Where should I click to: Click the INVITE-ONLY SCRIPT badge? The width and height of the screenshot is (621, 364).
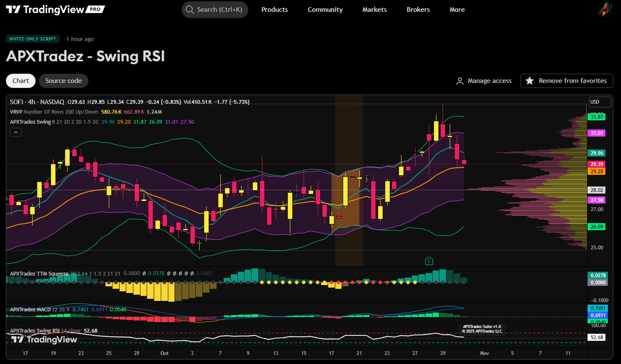click(33, 39)
